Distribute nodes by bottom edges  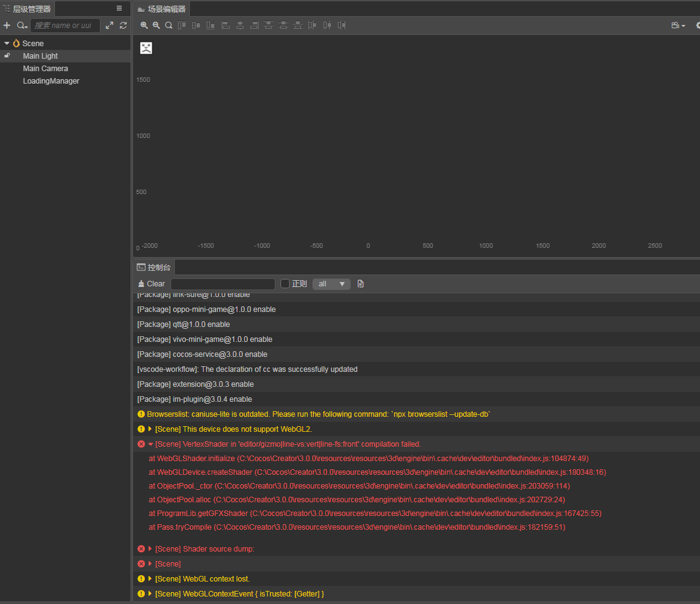coord(298,26)
